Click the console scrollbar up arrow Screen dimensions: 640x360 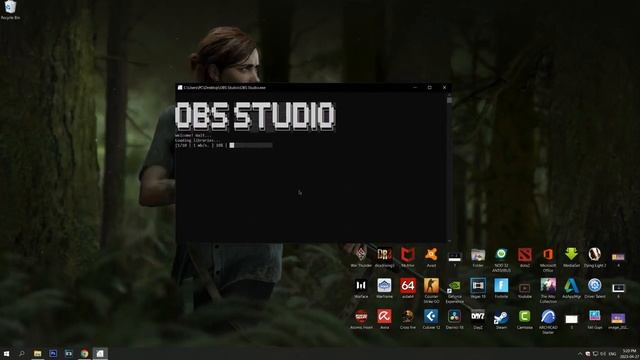click(x=449, y=94)
